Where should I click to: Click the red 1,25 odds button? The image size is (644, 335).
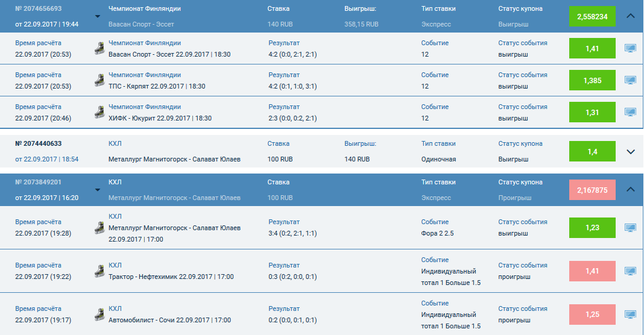click(x=592, y=315)
